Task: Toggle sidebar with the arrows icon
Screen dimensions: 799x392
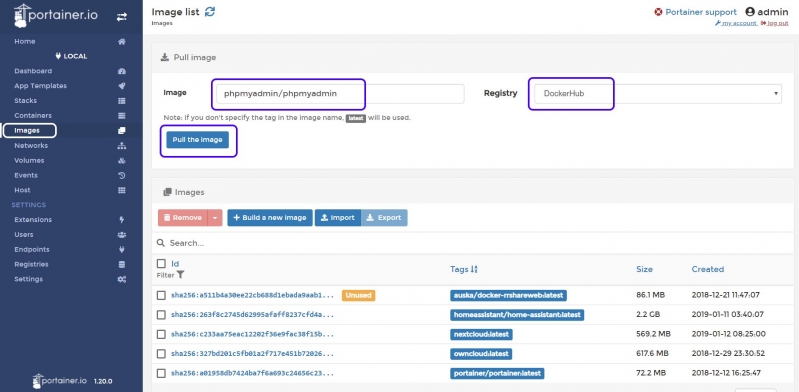Action: point(121,17)
